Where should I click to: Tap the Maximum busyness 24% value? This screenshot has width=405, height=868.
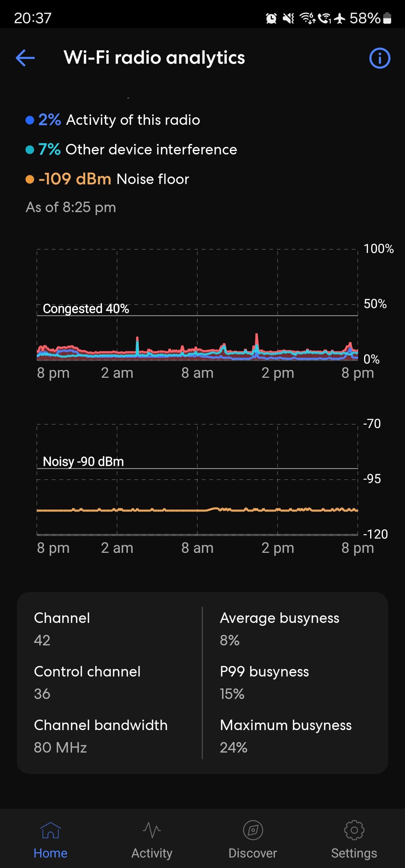tap(234, 748)
